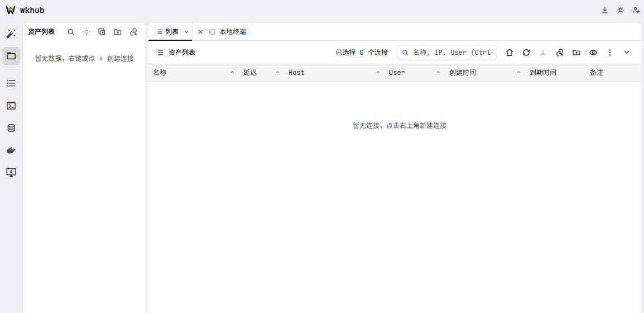The image size is (644, 313).
Task: Open the database icon in left sidebar
Action: pos(11,128)
